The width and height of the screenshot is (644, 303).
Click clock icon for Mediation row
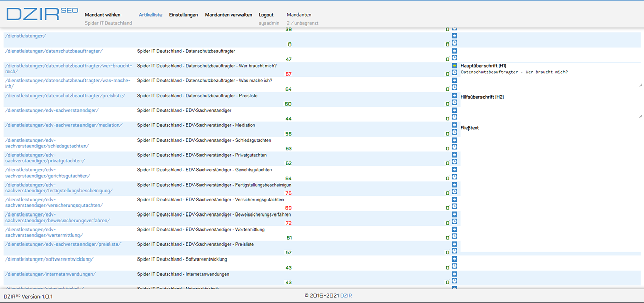(x=454, y=132)
